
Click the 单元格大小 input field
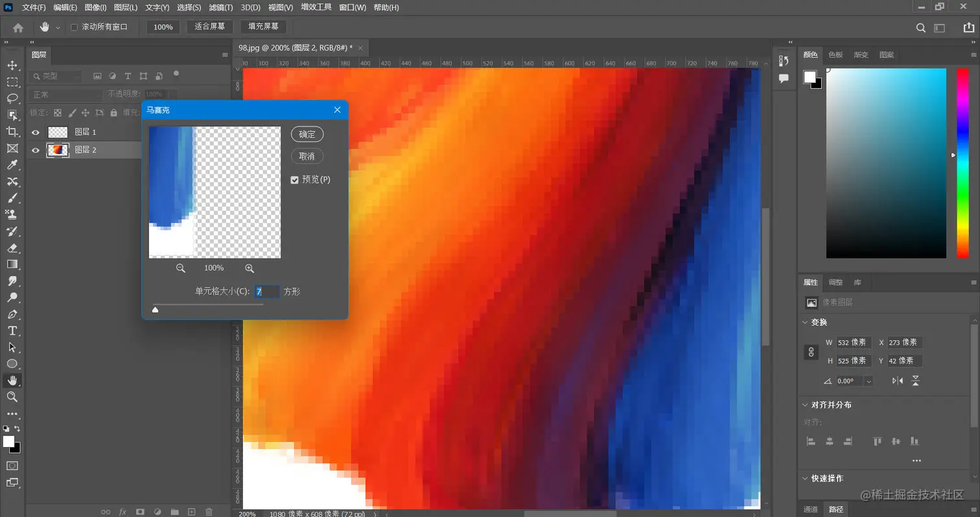(268, 292)
